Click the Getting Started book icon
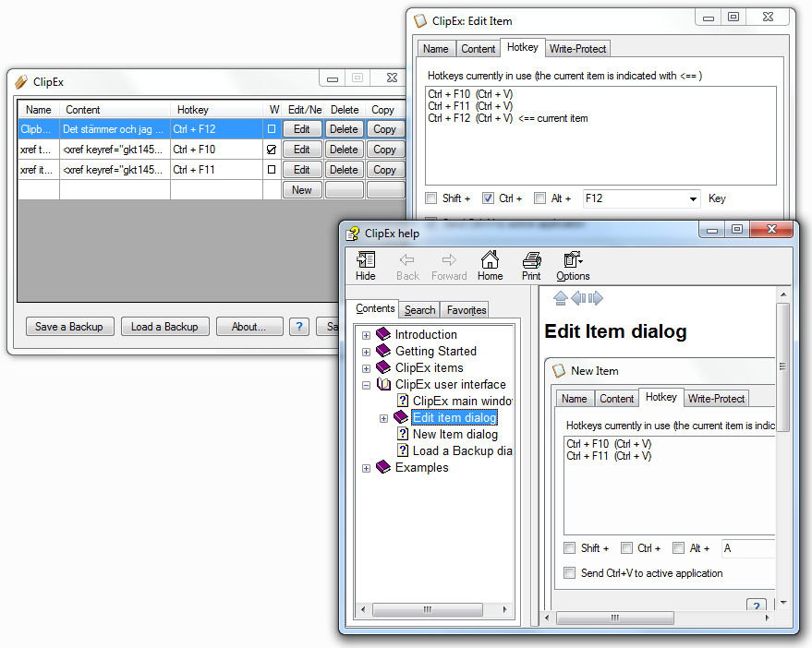812x648 pixels. (x=383, y=351)
